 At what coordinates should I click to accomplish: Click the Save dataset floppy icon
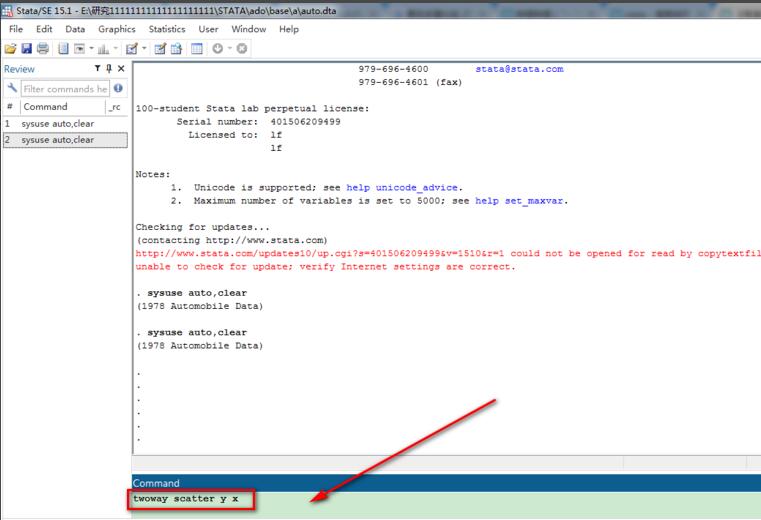pos(27,49)
